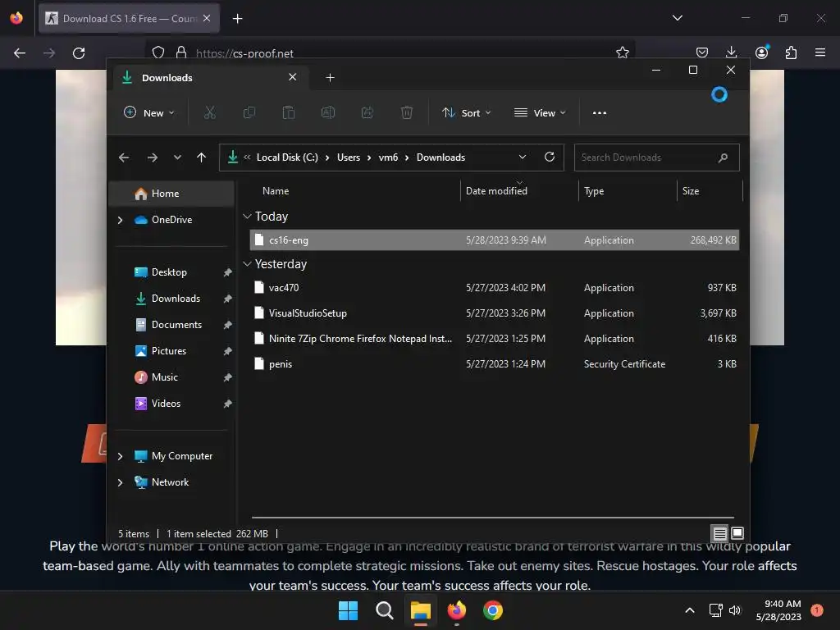Refresh the Downloads folder view
The width and height of the screenshot is (840, 630).
(549, 157)
